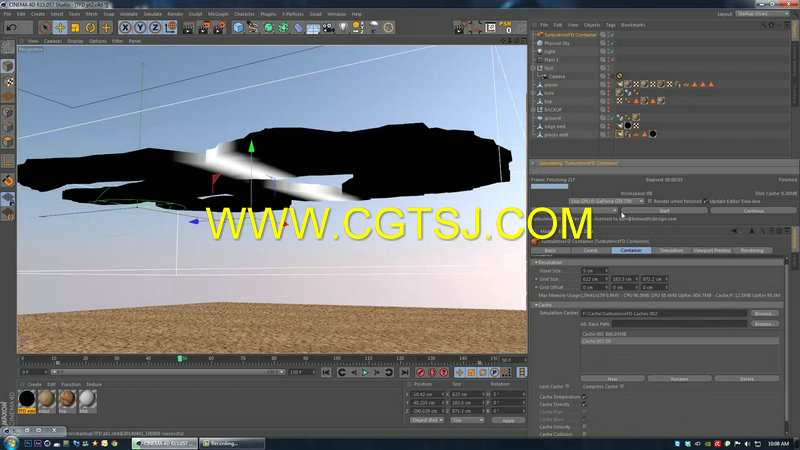Image resolution: width=800 pixels, height=450 pixels.
Task: Switch to the Simulation tab
Action: coord(671,251)
